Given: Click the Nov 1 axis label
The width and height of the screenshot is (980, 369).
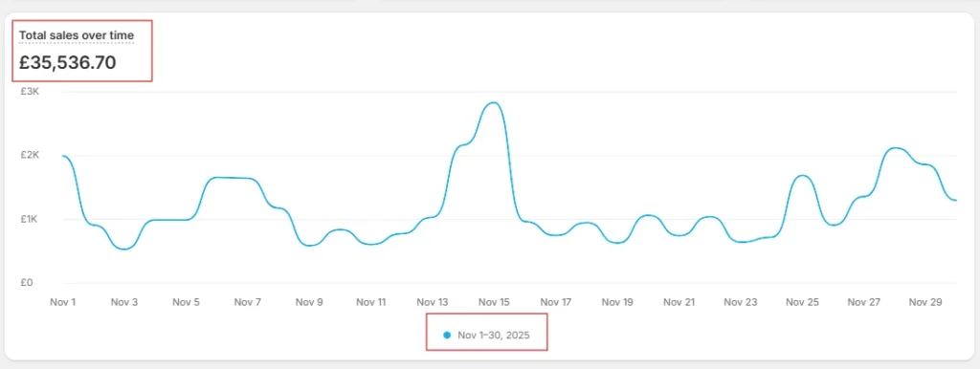Looking at the screenshot, I should click(62, 302).
